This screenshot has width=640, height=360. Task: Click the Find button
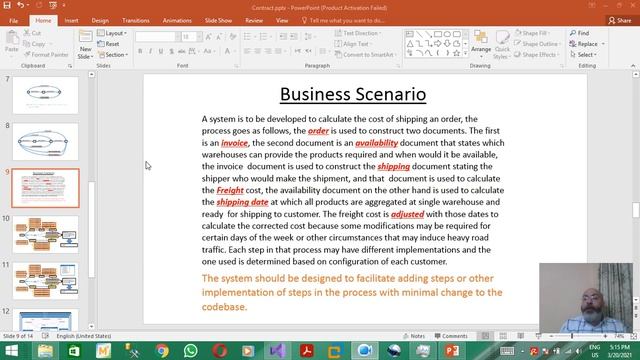pos(580,33)
